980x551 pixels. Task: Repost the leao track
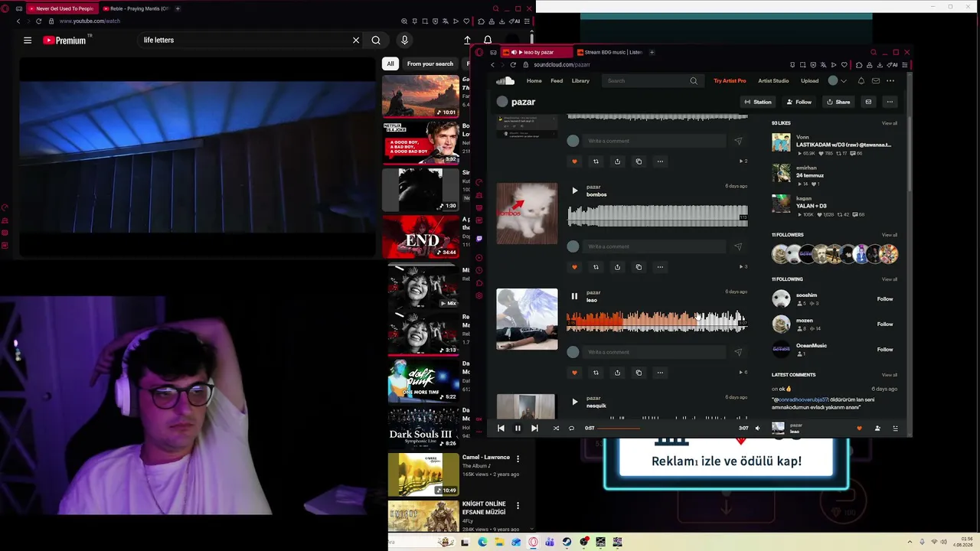(x=596, y=373)
